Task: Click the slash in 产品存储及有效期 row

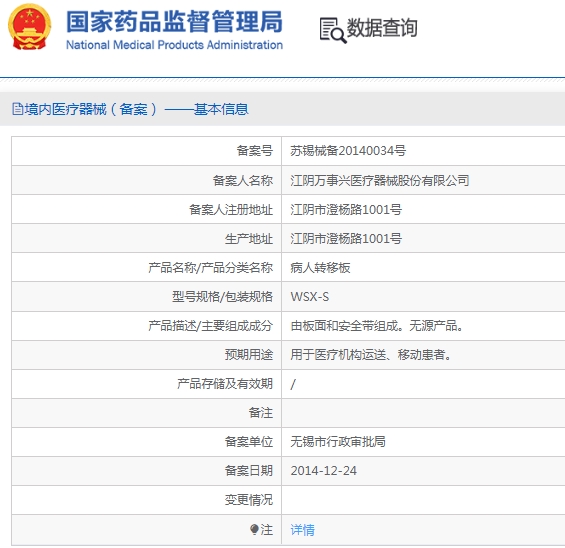Action: (x=293, y=384)
